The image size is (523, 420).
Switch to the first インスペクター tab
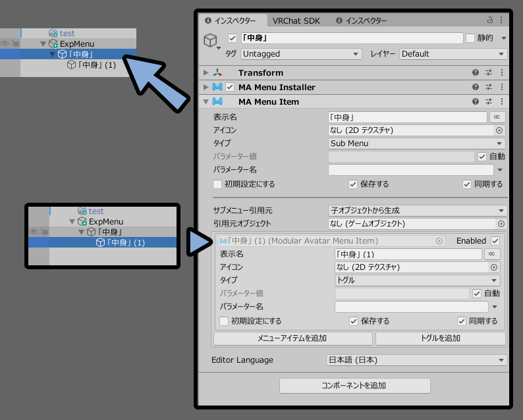(233, 20)
